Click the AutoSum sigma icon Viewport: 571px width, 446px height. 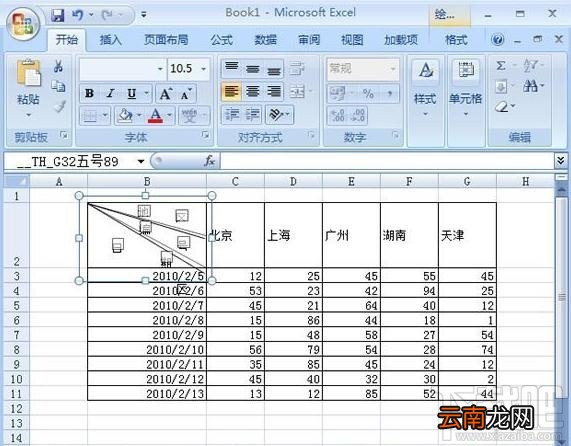click(x=501, y=66)
